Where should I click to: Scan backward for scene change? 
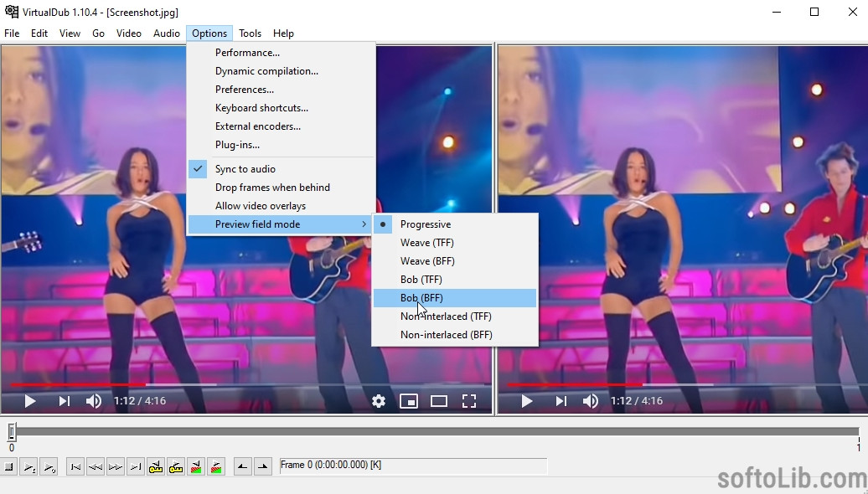(196, 467)
